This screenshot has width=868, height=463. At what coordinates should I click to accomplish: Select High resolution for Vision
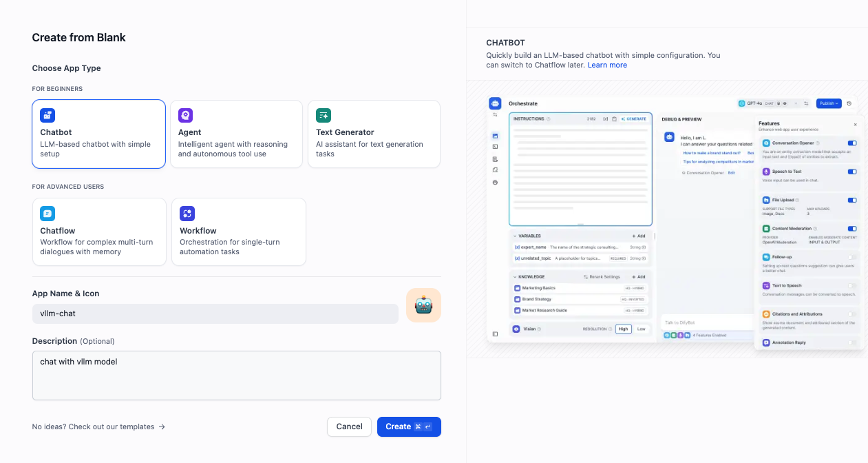623,329
